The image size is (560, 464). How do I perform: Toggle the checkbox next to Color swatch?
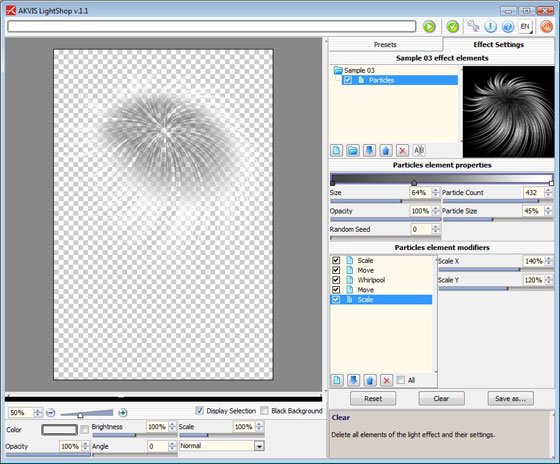coord(85,429)
